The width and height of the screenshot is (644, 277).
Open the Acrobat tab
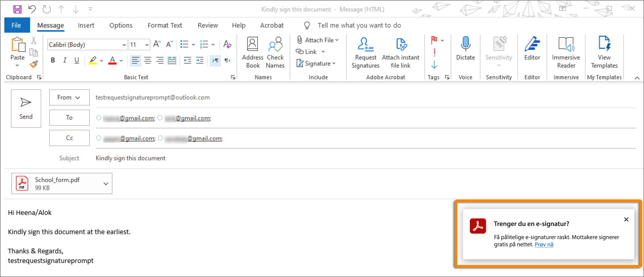272,25
